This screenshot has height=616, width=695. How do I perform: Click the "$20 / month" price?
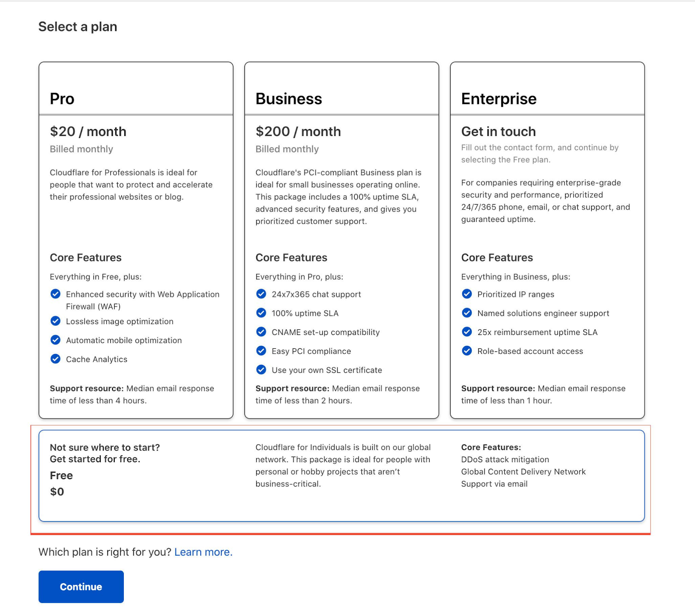coord(88,132)
